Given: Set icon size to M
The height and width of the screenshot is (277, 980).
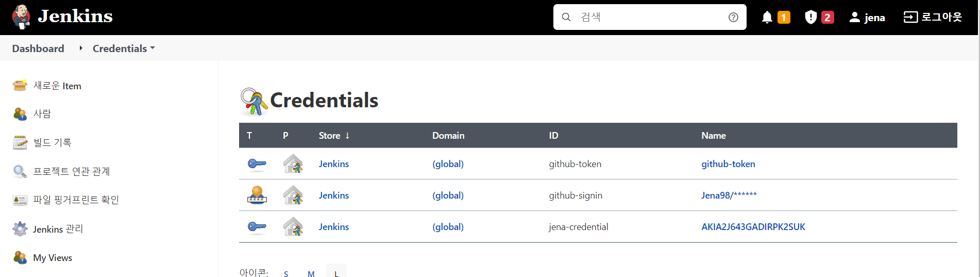Looking at the screenshot, I should coord(311,273).
